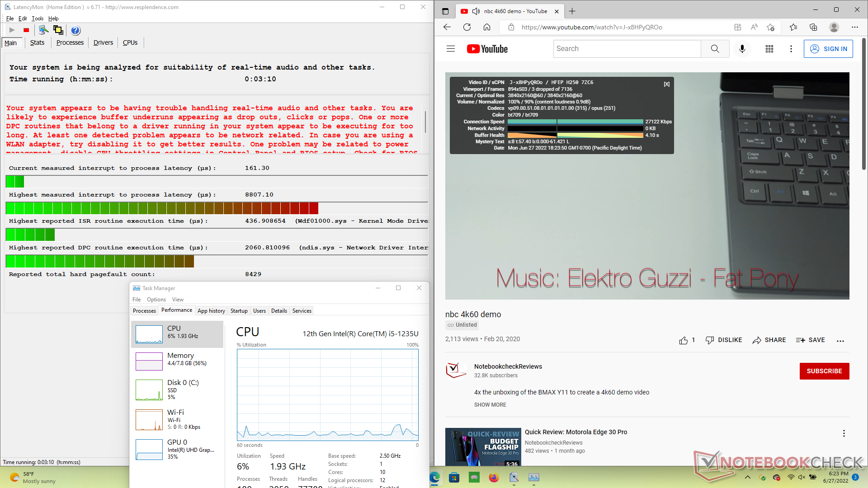
Task: Open the LatencyMon Tools menu
Action: point(38,19)
